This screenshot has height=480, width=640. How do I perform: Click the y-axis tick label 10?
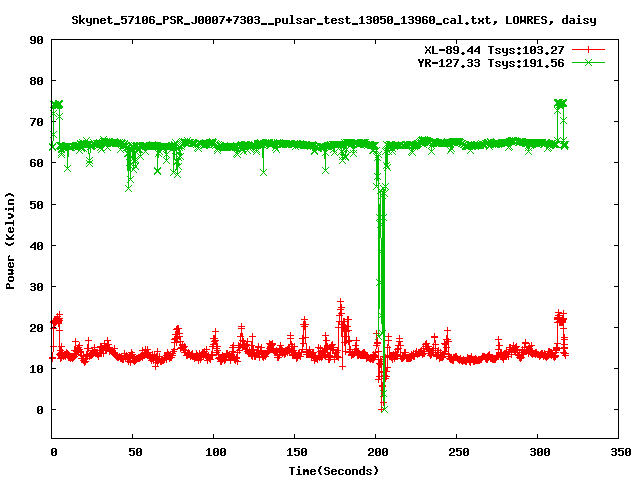37,369
